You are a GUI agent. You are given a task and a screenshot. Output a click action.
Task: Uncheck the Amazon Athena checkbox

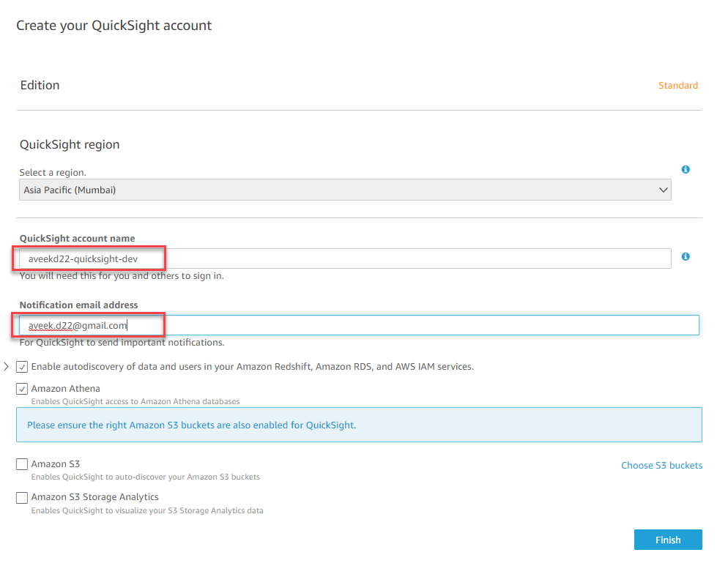(22, 389)
